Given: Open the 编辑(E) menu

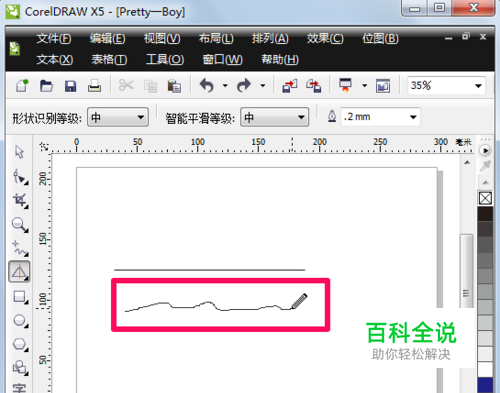Looking at the screenshot, I should [x=107, y=39].
